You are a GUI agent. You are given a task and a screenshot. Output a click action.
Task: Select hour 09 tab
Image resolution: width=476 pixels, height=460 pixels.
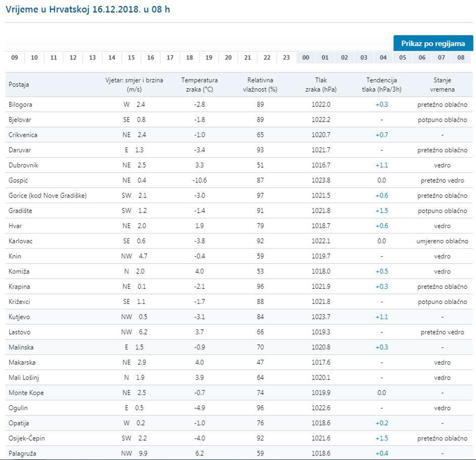[x=15, y=58]
